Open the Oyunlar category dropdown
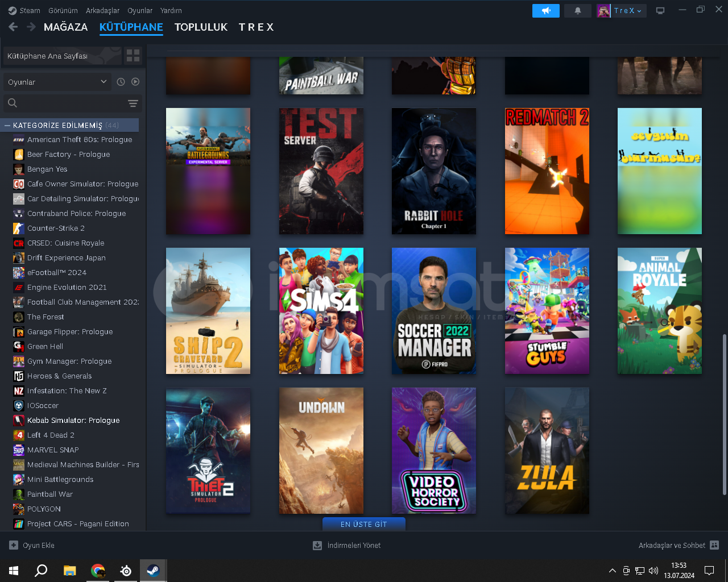This screenshot has width=728, height=582. (57, 82)
